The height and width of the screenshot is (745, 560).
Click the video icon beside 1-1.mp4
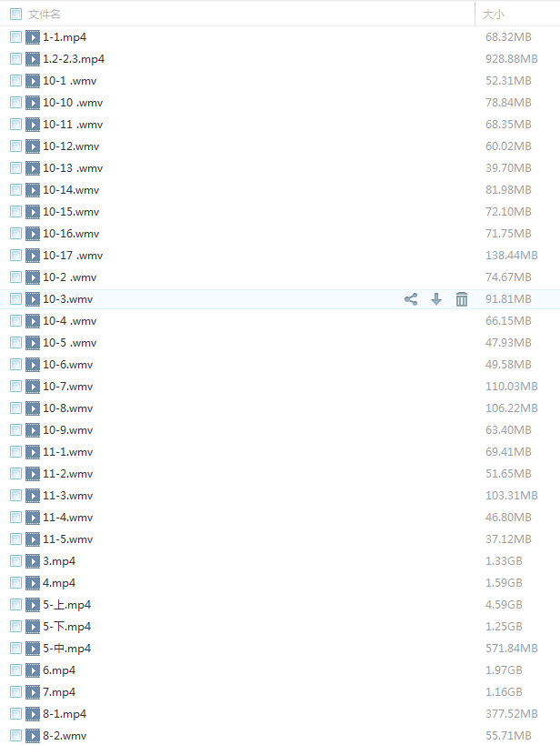[x=33, y=37]
